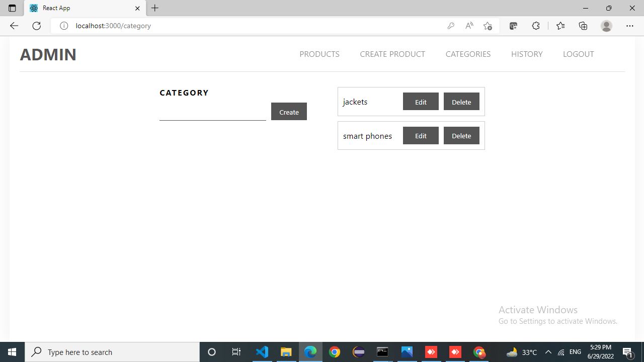Close the React App tab
This screenshot has width=644, height=362.
(137, 8)
